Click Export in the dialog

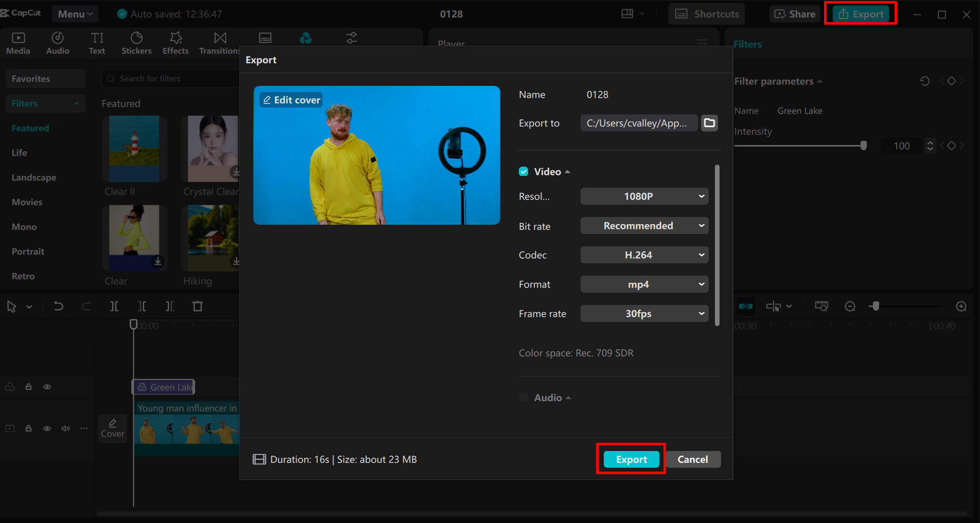[x=631, y=459]
